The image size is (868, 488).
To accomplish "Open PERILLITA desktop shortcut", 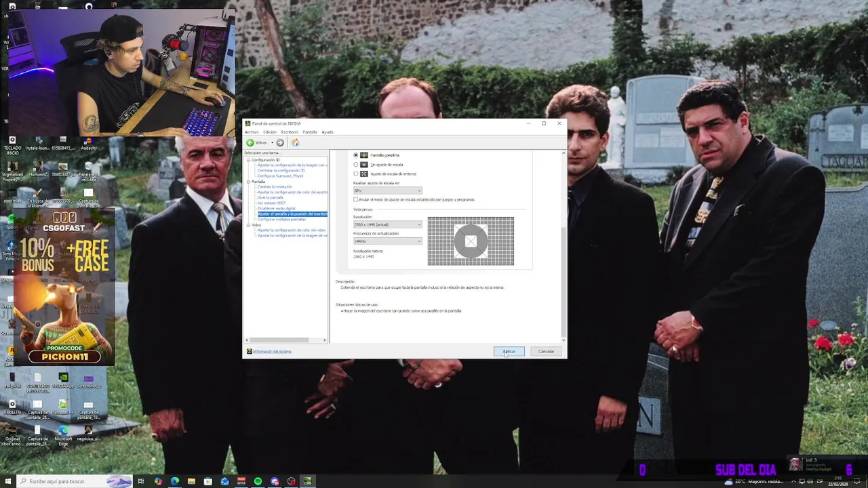I will (12, 407).
